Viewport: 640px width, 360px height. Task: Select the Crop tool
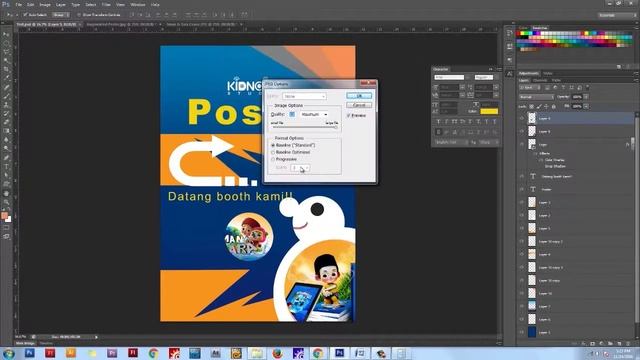click(6, 69)
